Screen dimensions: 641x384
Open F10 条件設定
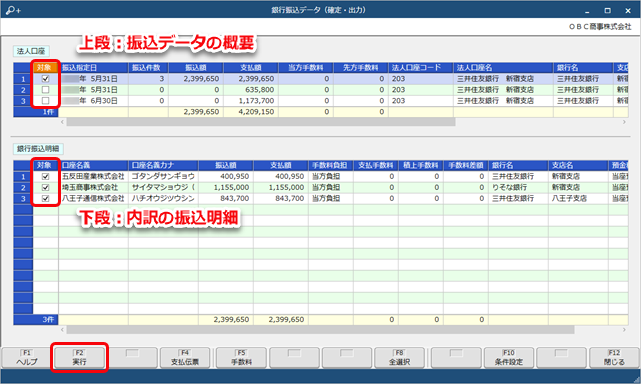coord(509,357)
